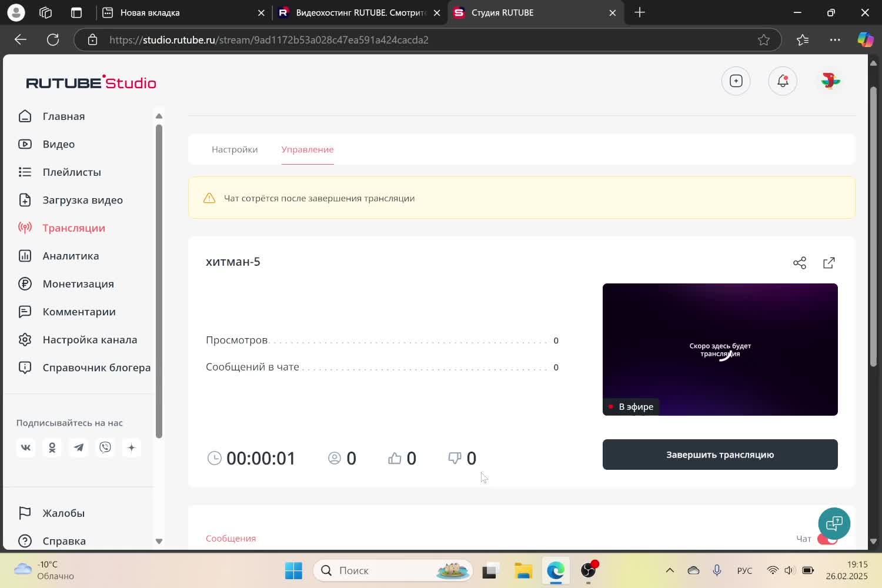882x588 pixels.
Task: Add page to favorites star
Action: pos(764,40)
